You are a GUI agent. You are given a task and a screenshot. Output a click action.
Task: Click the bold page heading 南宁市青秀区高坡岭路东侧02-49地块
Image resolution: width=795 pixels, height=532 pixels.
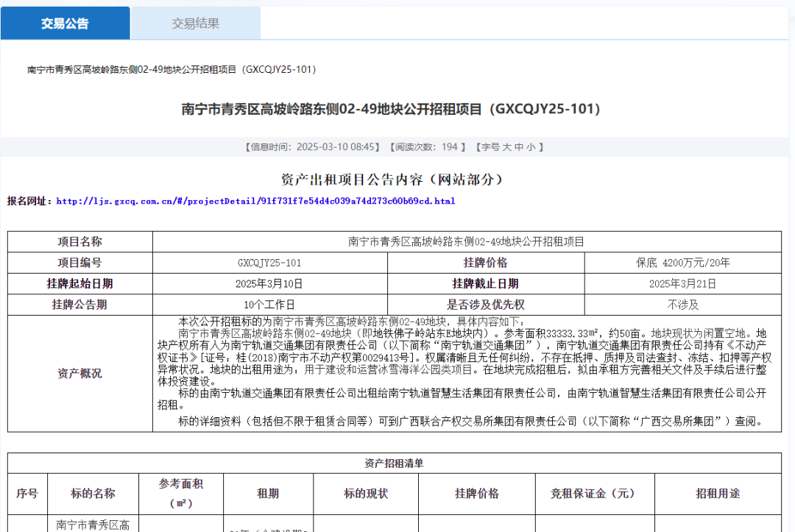point(391,109)
